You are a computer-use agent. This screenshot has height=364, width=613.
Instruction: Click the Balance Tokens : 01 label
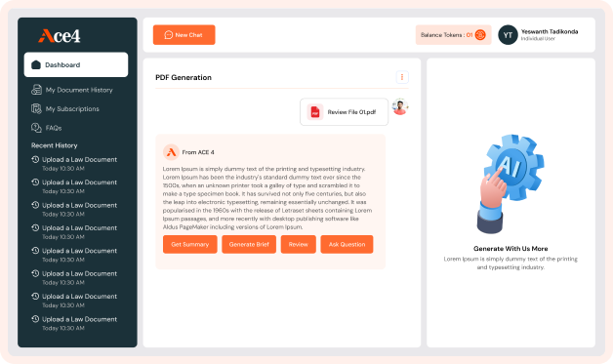pyautogui.click(x=446, y=35)
